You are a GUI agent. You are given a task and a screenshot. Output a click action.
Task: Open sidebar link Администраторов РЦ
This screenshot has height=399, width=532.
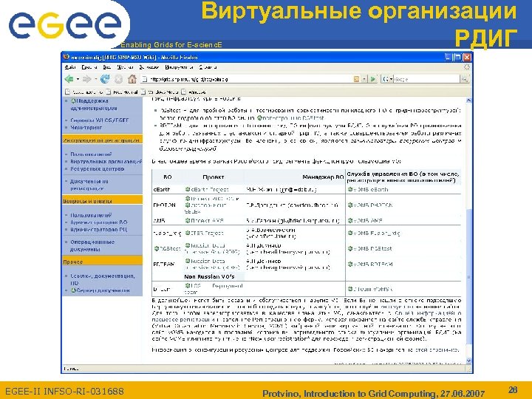tap(99, 229)
